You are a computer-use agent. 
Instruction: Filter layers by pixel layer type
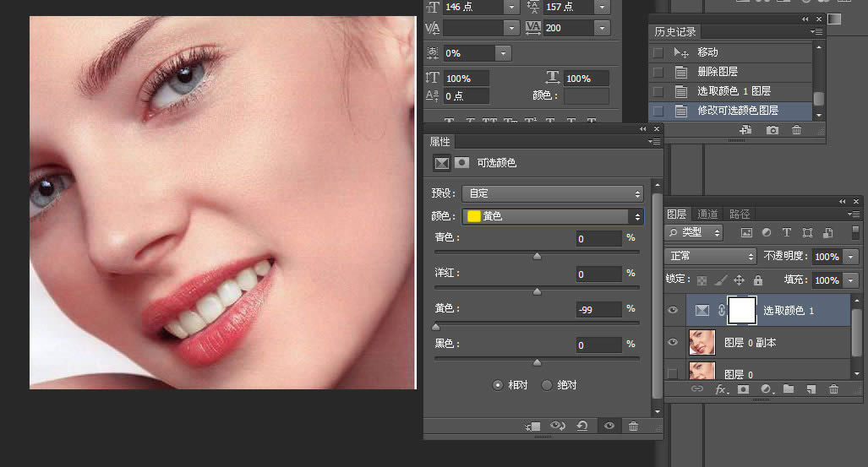747,233
